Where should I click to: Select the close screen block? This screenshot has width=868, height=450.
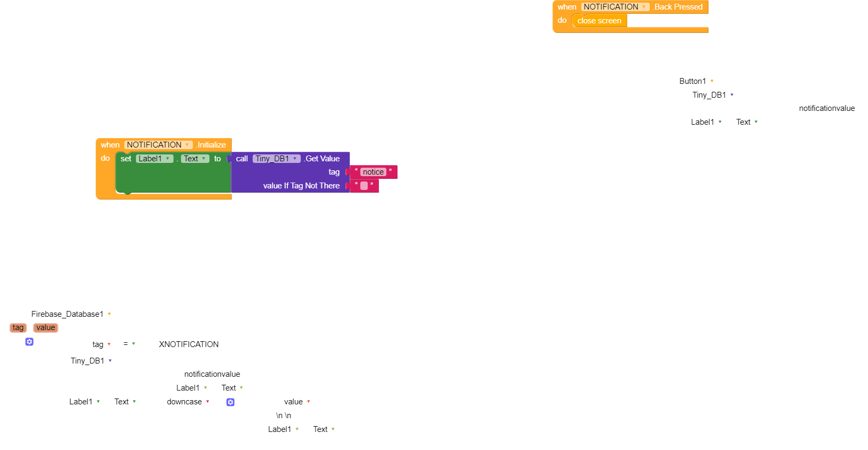(x=599, y=21)
